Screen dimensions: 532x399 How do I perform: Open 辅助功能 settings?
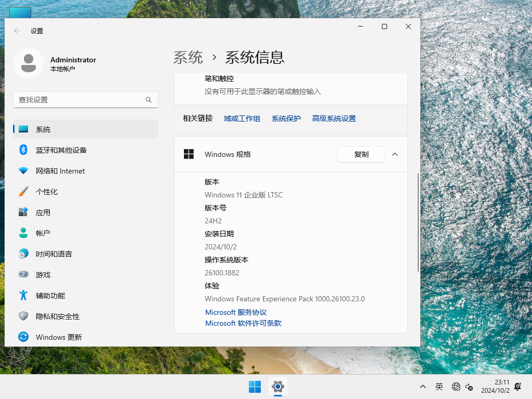coord(86,296)
